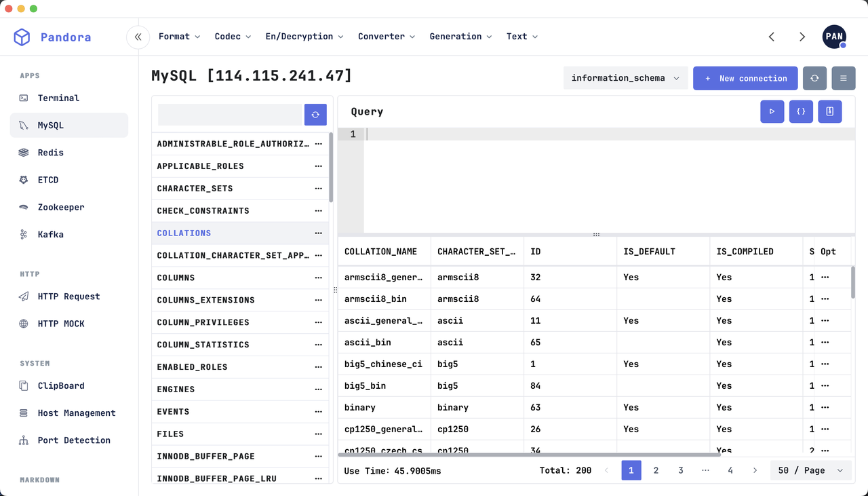The height and width of the screenshot is (496, 868).
Task: Click into the query editor line 1
Action: (610, 134)
